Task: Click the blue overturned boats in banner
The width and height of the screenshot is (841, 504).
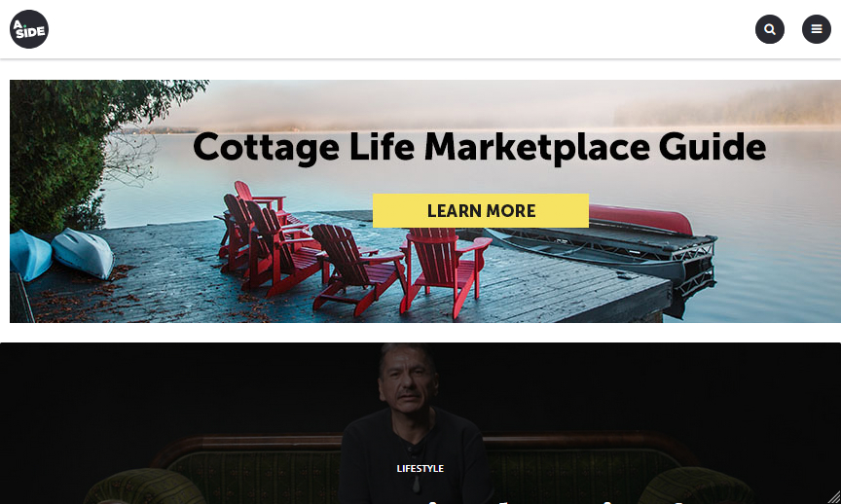Action: 61,254
